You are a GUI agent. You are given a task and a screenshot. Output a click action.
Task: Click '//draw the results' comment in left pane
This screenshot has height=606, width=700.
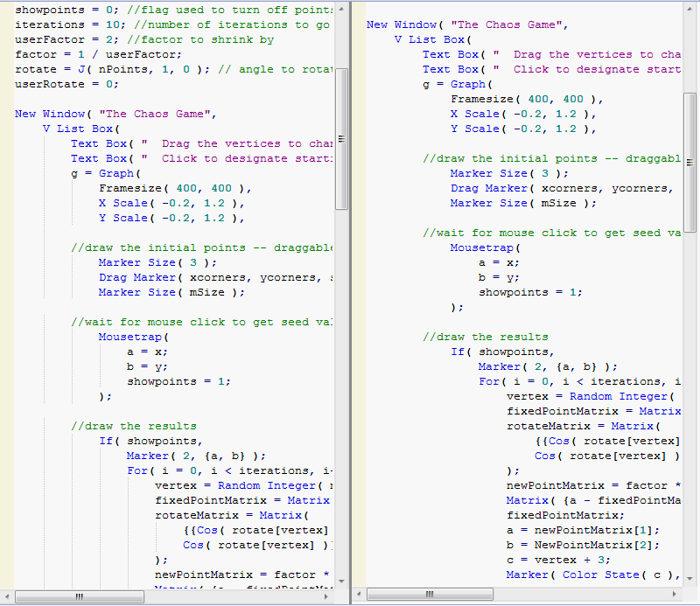134,426
